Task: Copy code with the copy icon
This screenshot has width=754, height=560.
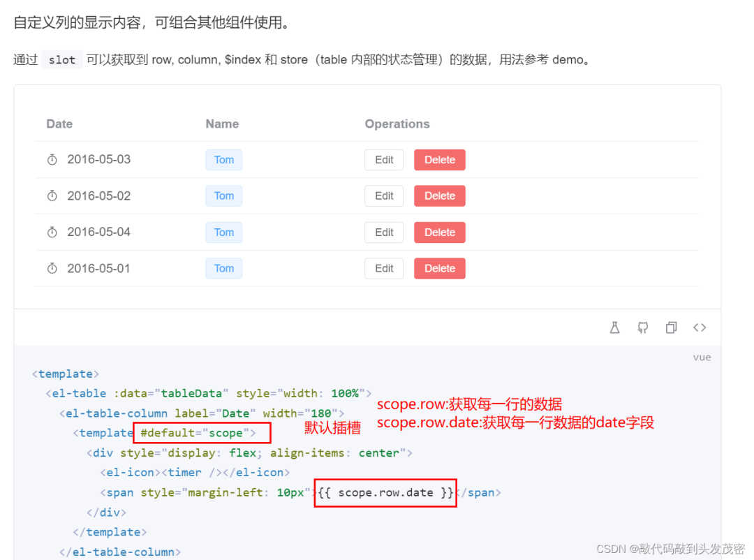Action: 672,327
